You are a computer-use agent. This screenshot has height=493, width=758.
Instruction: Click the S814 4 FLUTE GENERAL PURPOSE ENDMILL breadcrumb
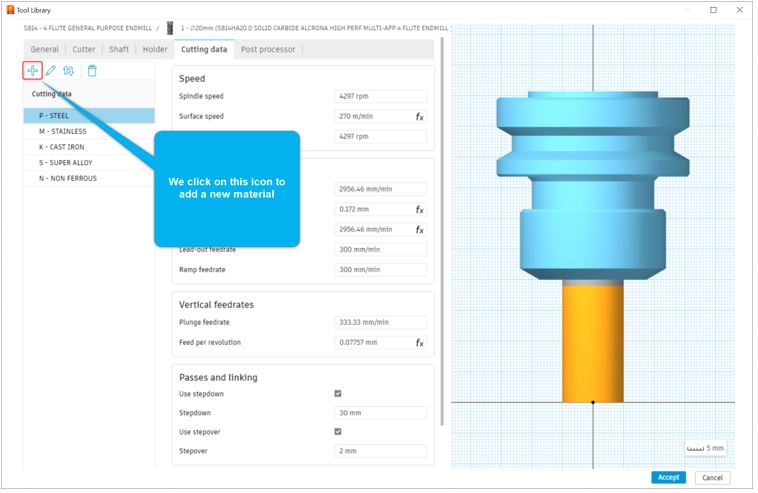[88, 28]
